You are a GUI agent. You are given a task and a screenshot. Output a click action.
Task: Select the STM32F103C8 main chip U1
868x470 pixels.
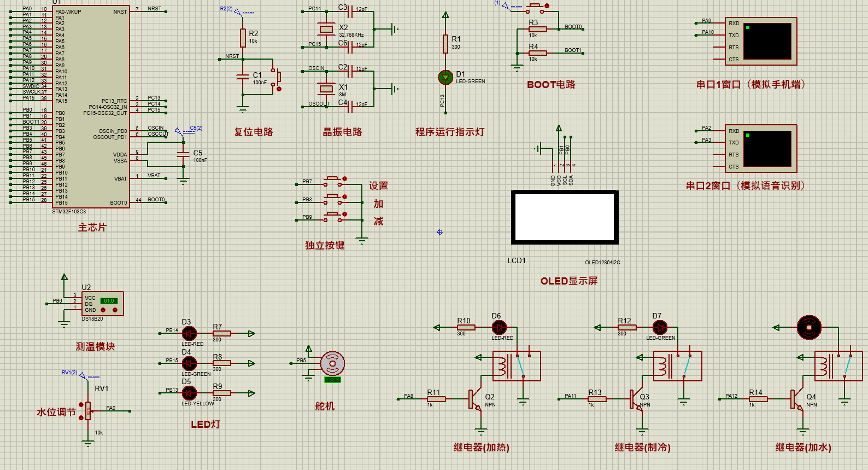[91, 107]
